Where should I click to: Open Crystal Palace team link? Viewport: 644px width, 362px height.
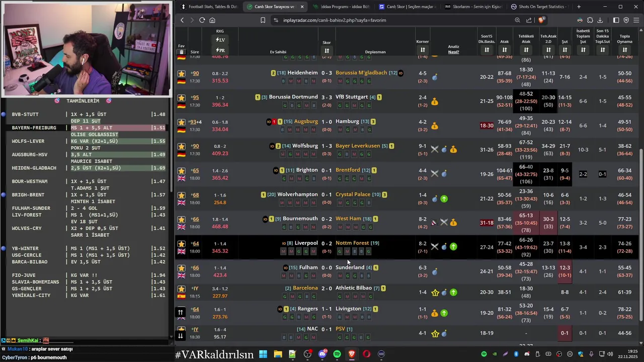click(x=353, y=195)
